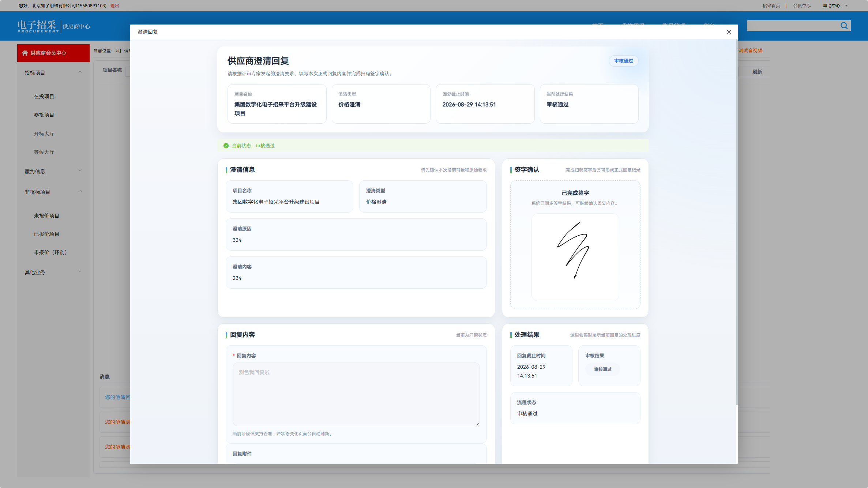This screenshot has height=488, width=868.
Task: Click the 供应商澄清回复 title
Action: coord(258,61)
